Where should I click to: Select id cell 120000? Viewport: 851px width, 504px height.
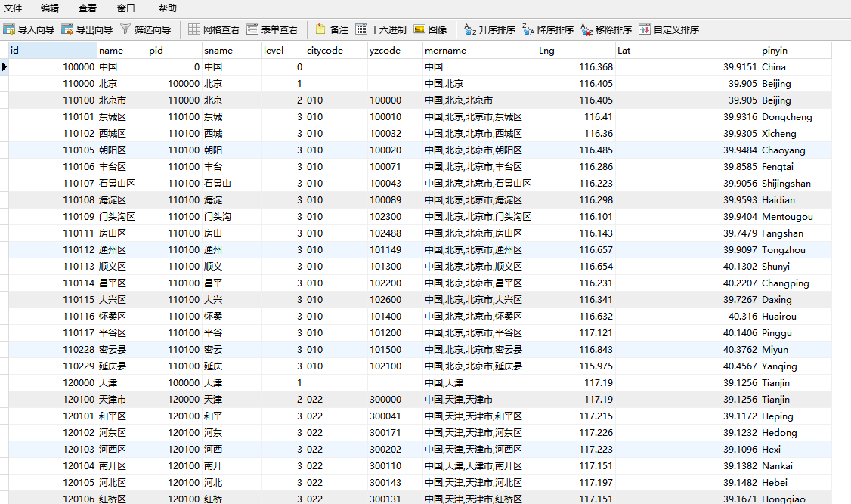coord(53,383)
